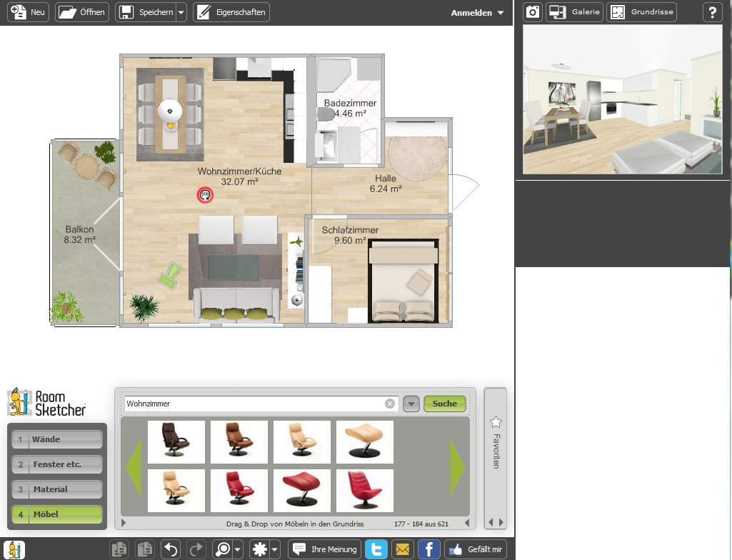Click the Redo arrow icon

pos(195,549)
